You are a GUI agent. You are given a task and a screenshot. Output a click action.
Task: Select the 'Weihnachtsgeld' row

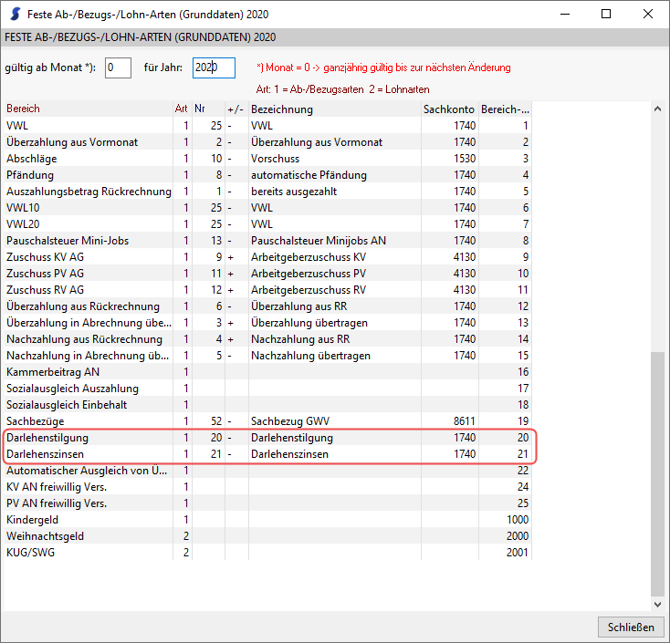point(268,536)
